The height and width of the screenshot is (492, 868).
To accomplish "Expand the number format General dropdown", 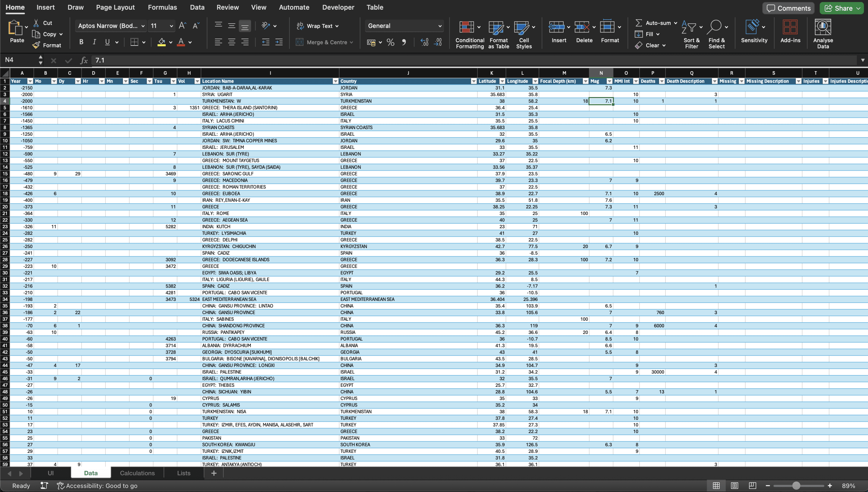I will point(439,26).
